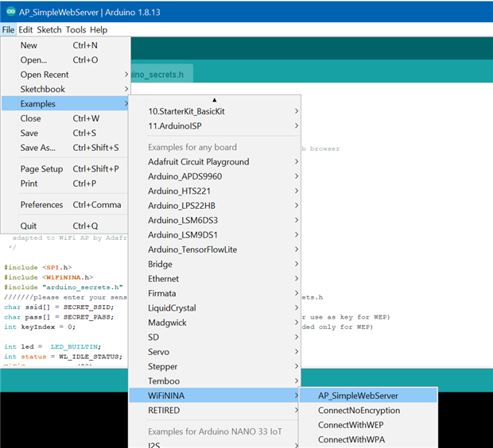Select New from the File menu

[x=29, y=45]
